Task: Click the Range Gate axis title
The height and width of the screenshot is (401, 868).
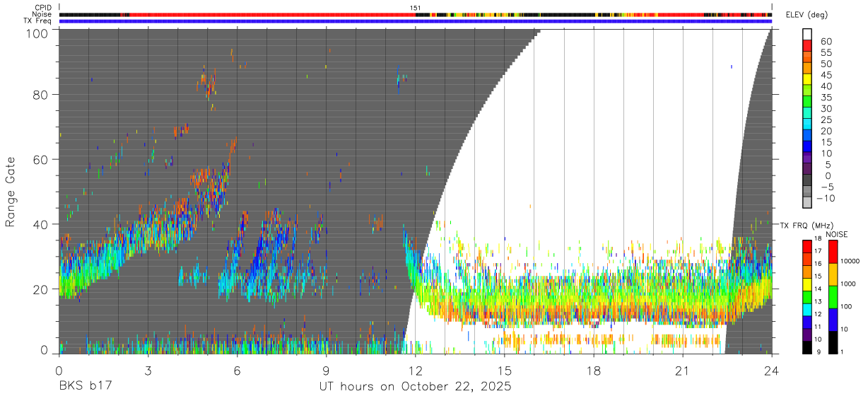Action: click(x=11, y=192)
